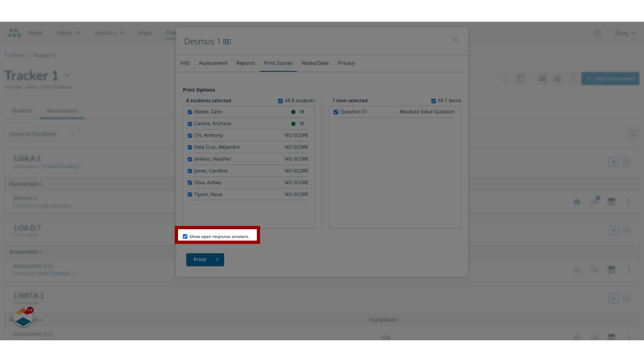Viewport: 644px width, 362px height.
Task: Click the side panel layout icon in Tracker toolbar
Action: (x=521, y=79)
